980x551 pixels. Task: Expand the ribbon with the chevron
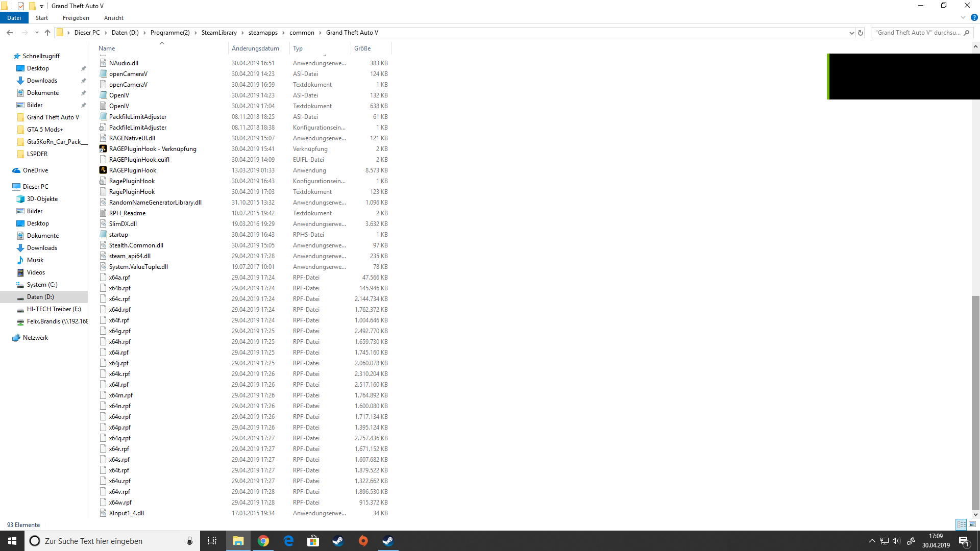click(x=963, y=18)
